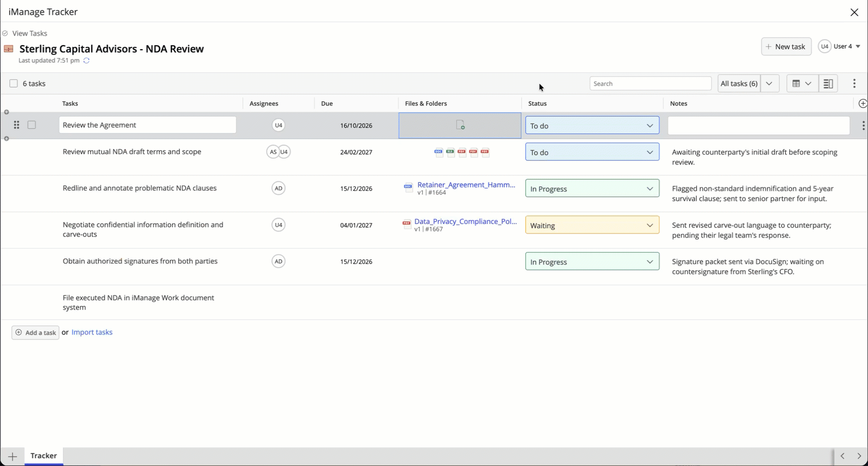Click the U4 assignee avatar in Review the Agreement row

[278, 125]
